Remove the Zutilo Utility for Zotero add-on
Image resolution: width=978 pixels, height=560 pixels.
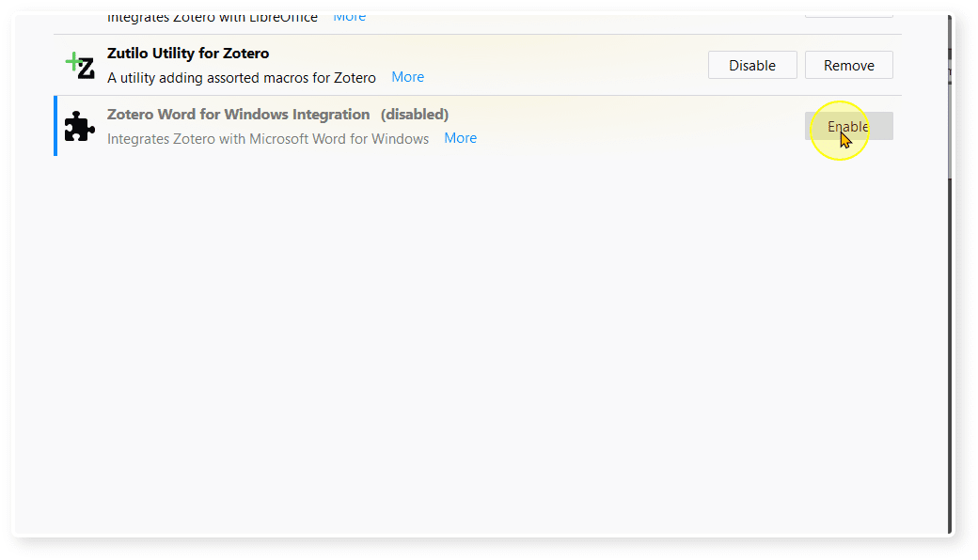point(849,65)
